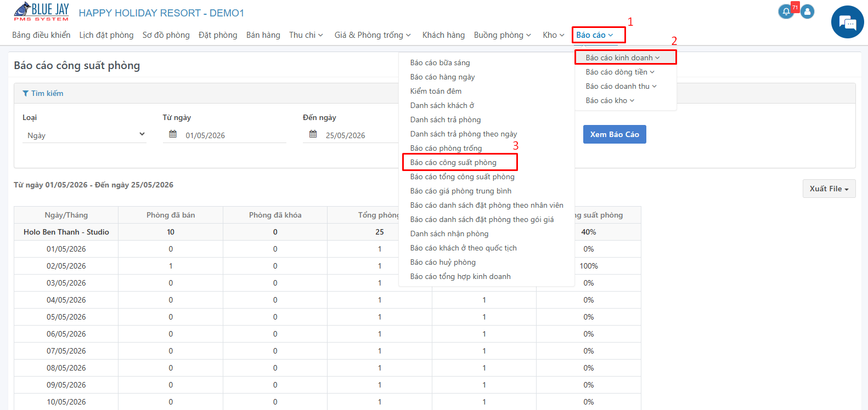The height and width of the screenshot is (410, 868).
Task: Open the Báo cáo top menu
Action: click(595, 35)
